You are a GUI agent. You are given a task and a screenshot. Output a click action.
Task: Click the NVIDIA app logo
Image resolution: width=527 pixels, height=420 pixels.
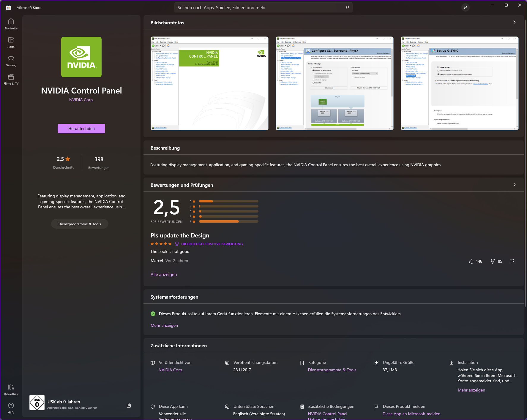tap(81, 57)
